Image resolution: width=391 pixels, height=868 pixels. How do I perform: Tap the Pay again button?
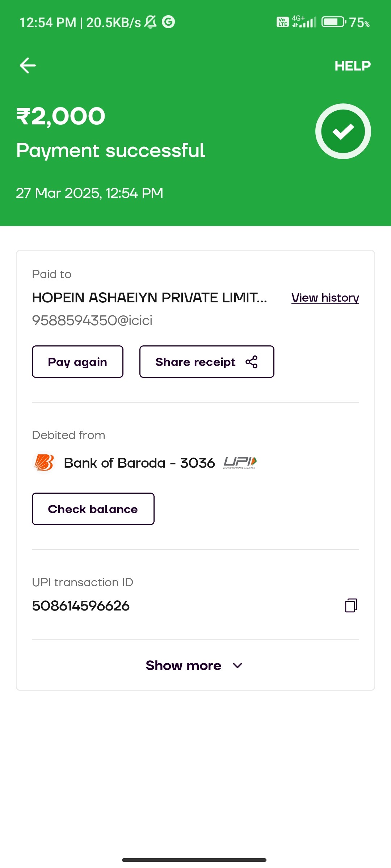(77, 362)
